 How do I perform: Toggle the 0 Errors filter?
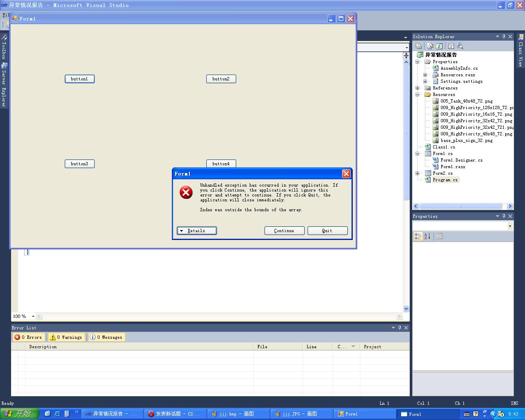tap(28, 337)
